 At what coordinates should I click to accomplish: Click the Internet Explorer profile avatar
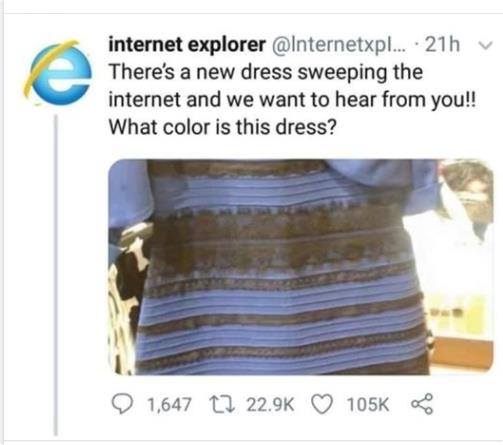pyautogui.click(x=56, y=72)
